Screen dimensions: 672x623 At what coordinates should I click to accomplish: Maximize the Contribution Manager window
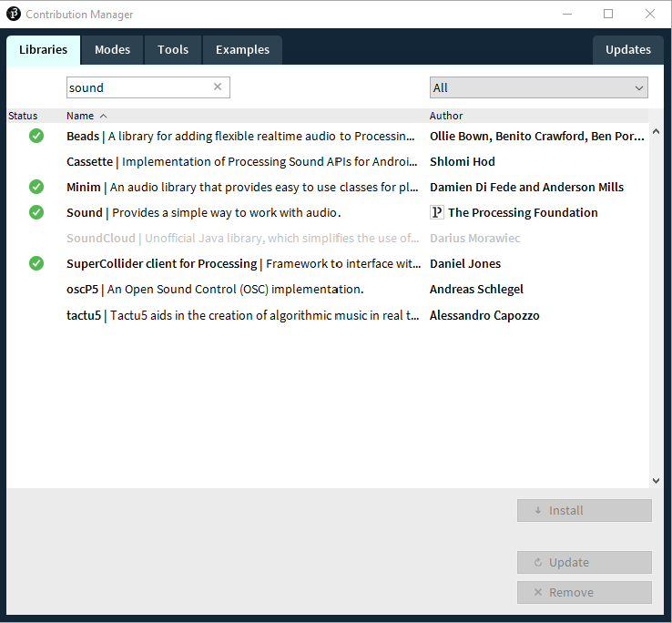(608, 14)
